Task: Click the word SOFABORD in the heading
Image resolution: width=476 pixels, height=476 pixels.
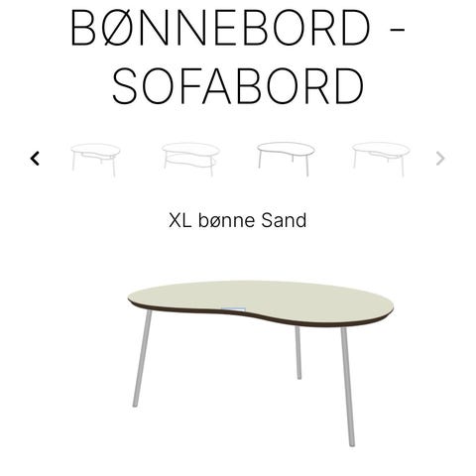Action: click(238, 85)
